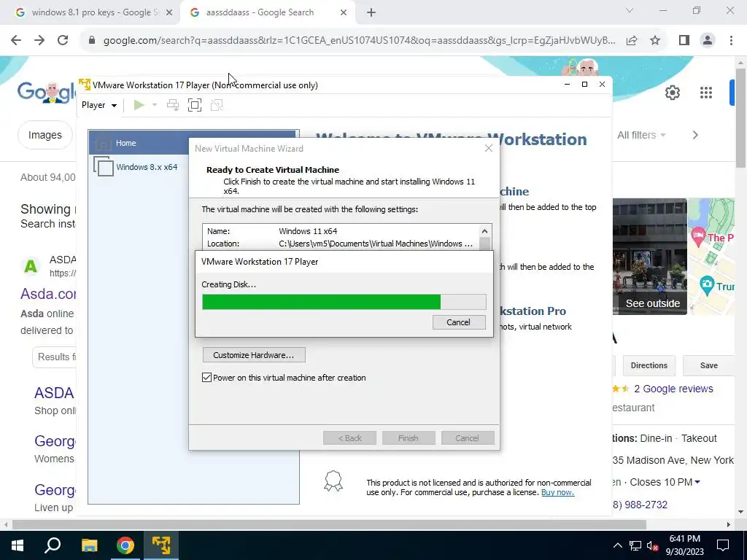Close the New Virtual Machine Wizard

(488, 149)
